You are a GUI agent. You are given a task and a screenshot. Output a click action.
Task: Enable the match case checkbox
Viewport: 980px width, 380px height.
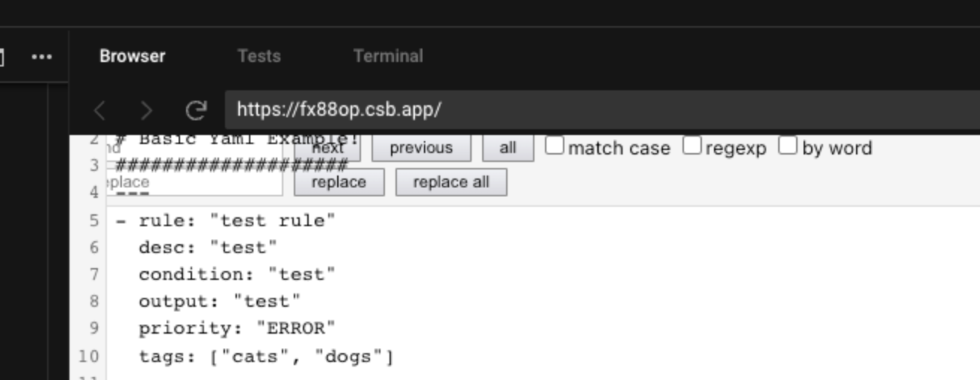[554, 146]
